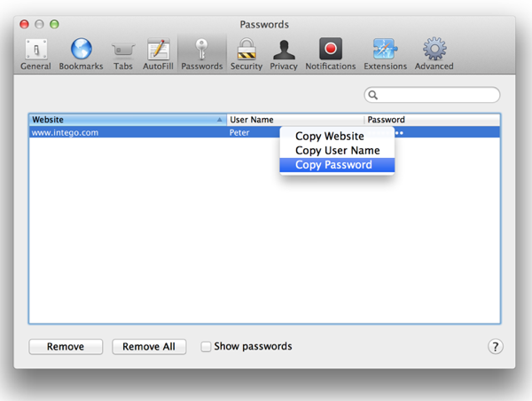Tick the Show passwords checkbox

click(206, 347)
